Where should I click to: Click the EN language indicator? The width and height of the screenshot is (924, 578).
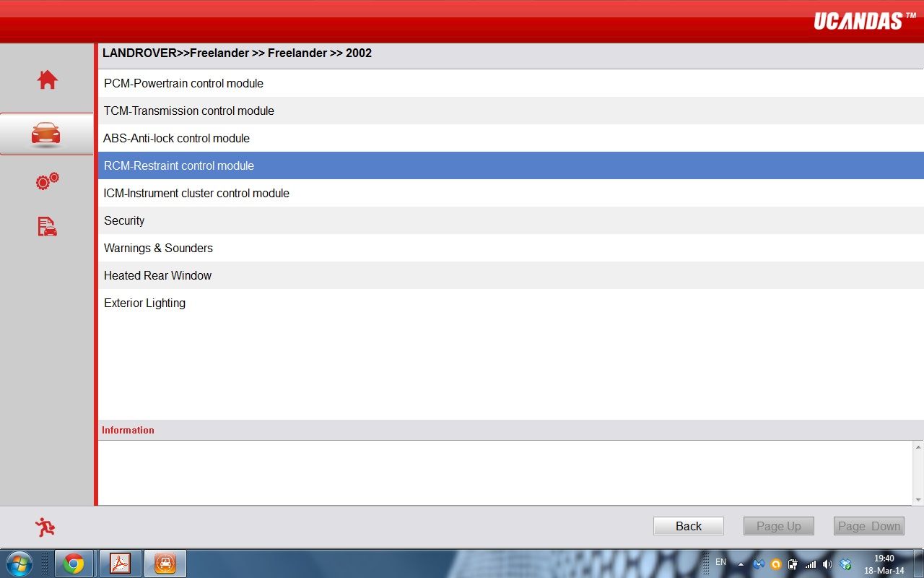[x=720, y=561]
